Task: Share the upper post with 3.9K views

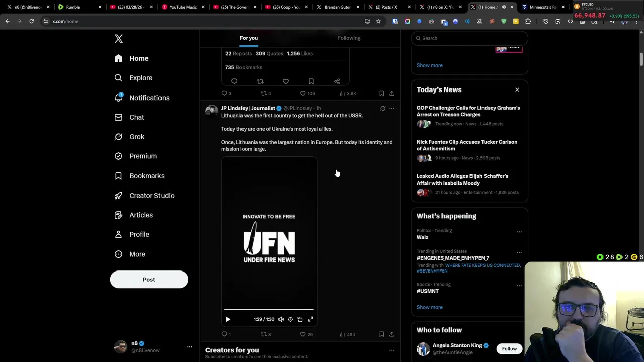Action: [x=392, y=93]
